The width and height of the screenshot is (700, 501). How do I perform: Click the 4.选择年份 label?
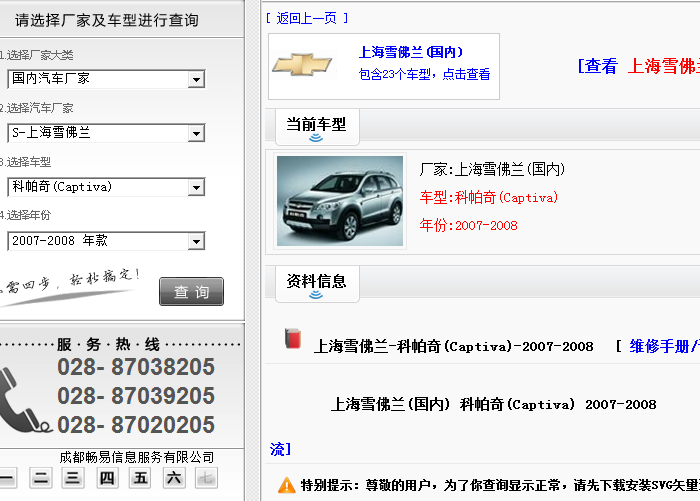click(25, 215)
